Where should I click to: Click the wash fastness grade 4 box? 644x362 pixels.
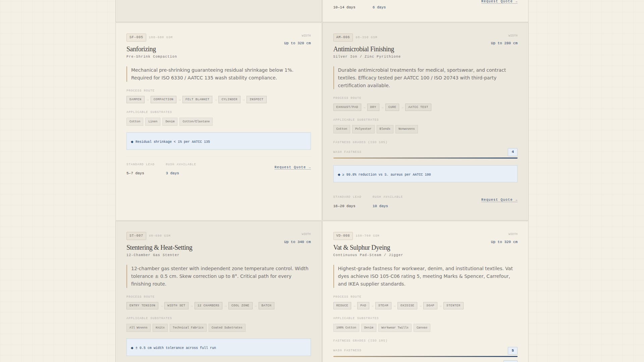[513, 152]
